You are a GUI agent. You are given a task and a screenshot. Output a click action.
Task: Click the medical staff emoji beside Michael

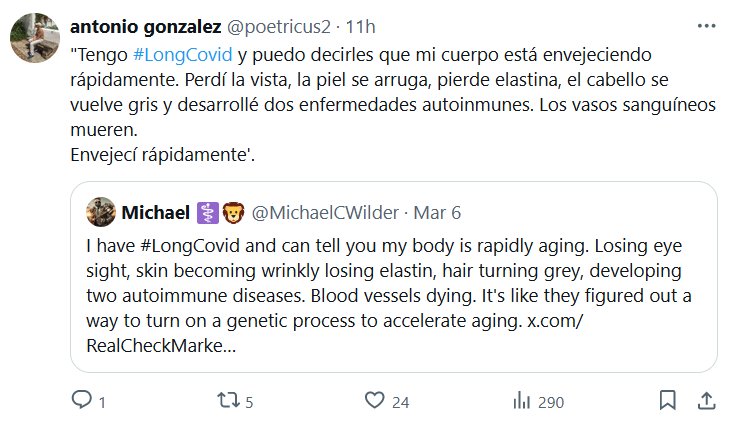coord(208,213)
